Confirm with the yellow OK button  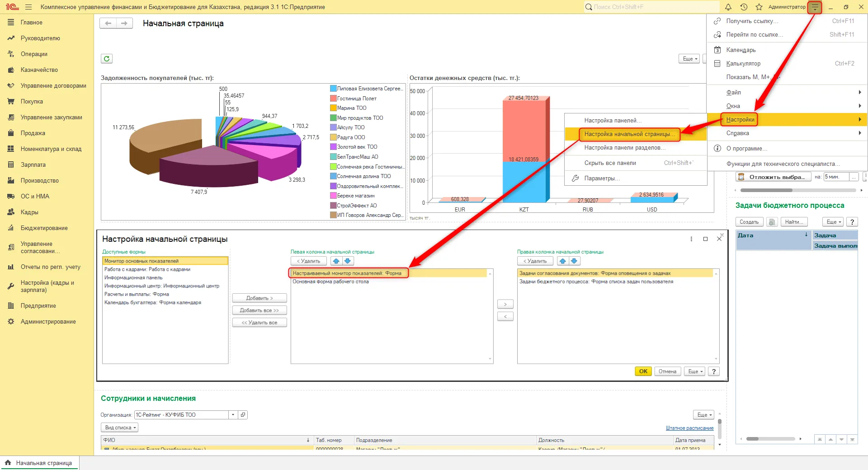[643, 371]
